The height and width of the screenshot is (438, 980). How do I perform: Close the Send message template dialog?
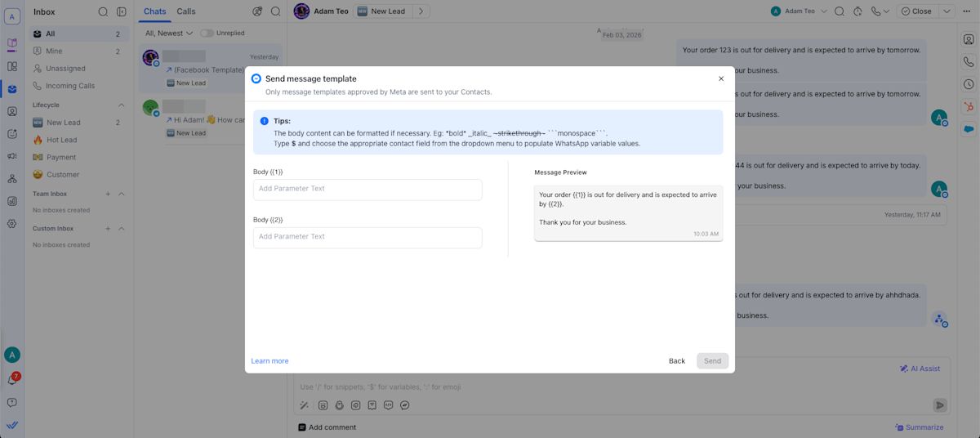[720, 79]
